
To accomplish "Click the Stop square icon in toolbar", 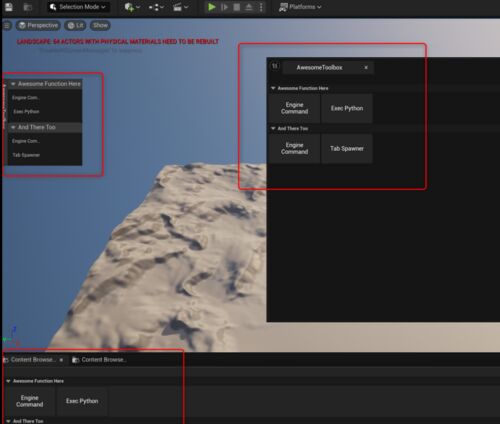I will tap(237, 7).
